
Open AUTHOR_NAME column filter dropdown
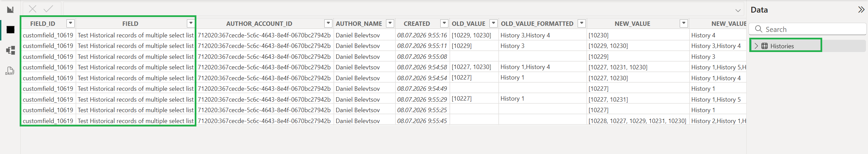coord(390,23)
